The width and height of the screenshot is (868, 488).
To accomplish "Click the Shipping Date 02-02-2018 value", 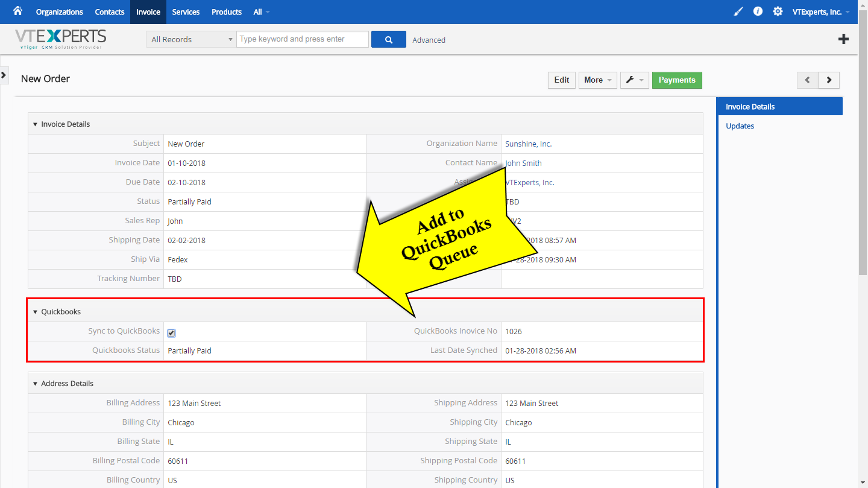I will click(187, 240).
